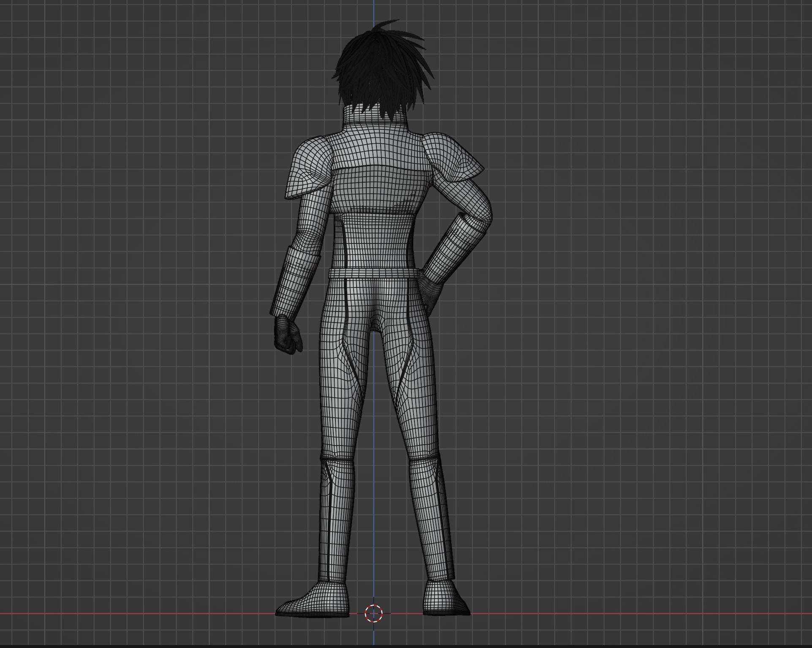Viewport: 812px width, 648px height.
Task: Click the forearm bracer on the straight arm
Action: [296, 281]
